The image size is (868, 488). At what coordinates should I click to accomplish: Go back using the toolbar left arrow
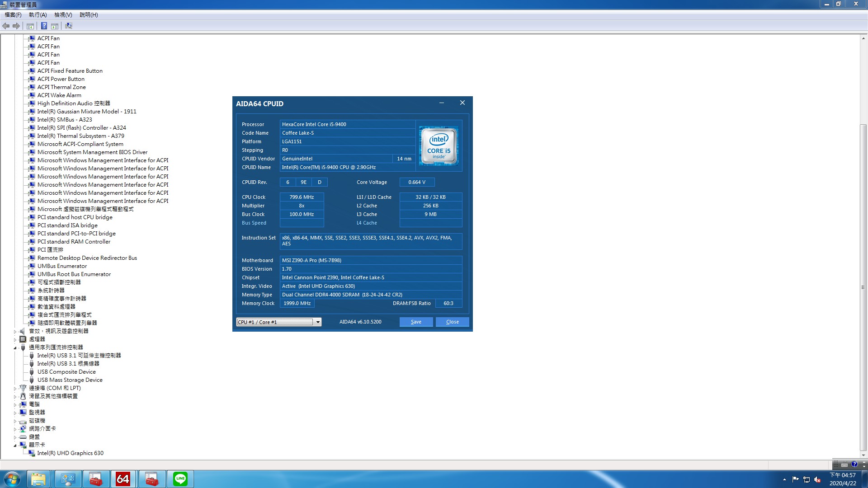6,26
